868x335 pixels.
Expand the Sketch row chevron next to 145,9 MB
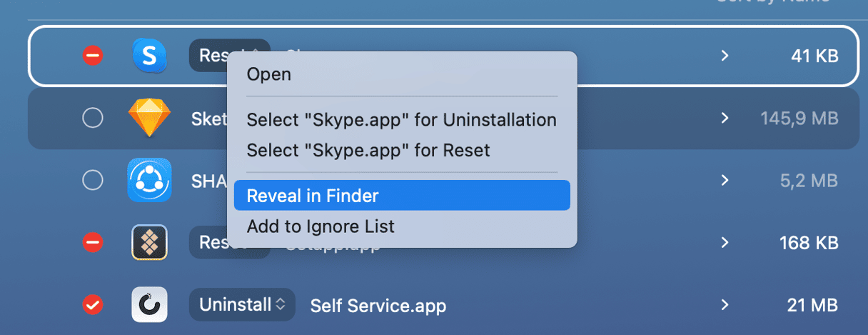click(x=725, y=118)
